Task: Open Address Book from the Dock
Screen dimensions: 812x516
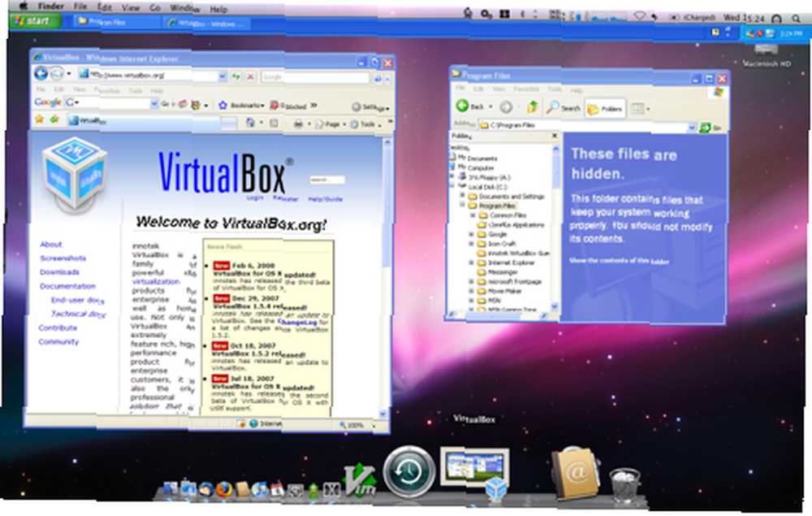Action: pyautogui.click(x=576, y=473)
